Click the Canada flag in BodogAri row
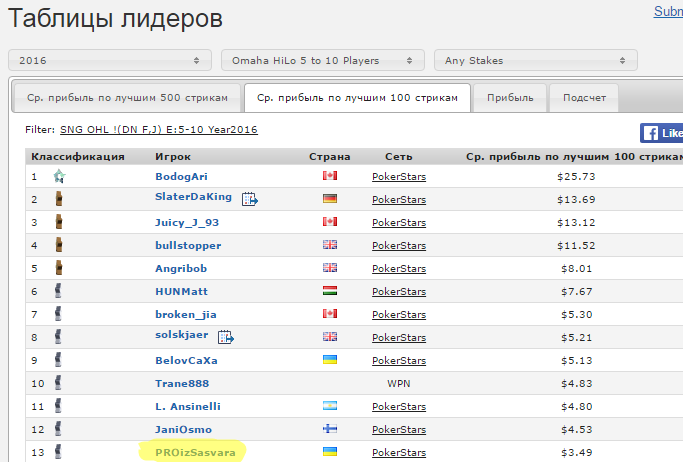This screenshot has width=683, height=462. click(330, 175)
